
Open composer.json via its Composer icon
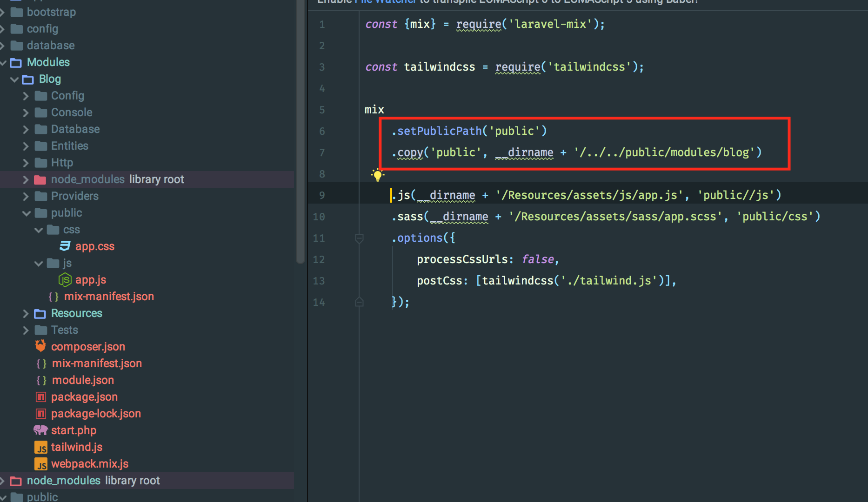pyautogui.click(x=40, y=346)
